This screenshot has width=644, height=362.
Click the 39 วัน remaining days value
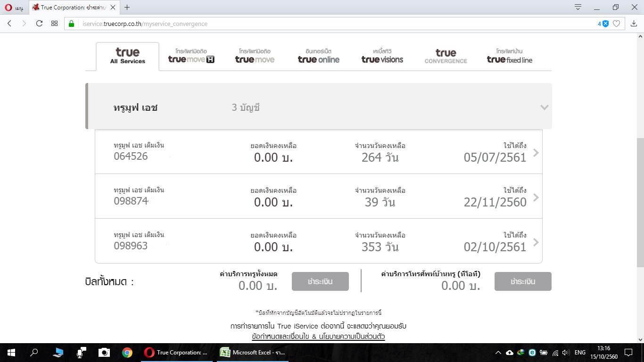[x=380, y=202]
